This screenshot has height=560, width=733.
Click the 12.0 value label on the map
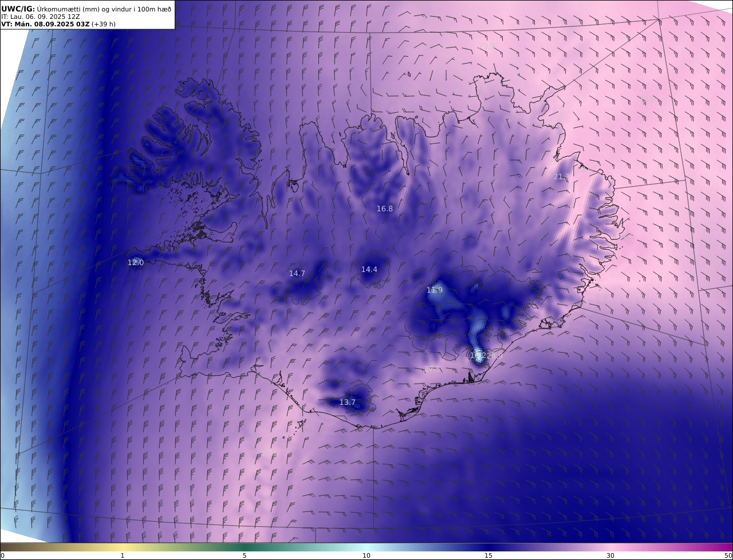[136, 263]
